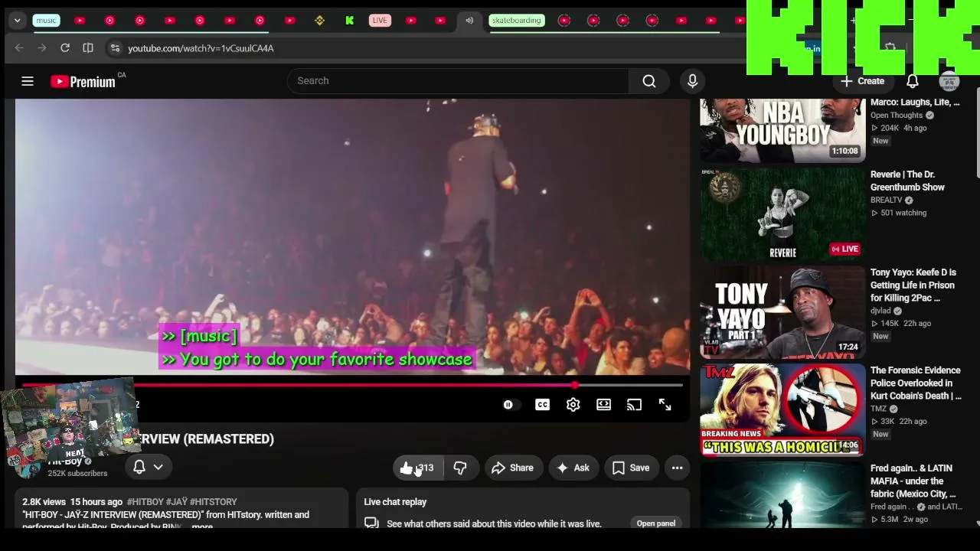Open "The Forensic Evidence" Kurt Cobain title
The height and width of the screenshot is (551, 980).
916,383
